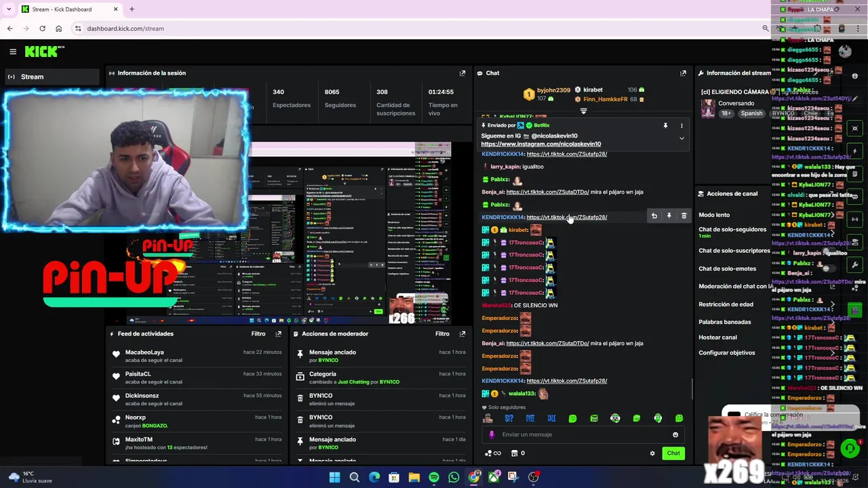Select Chat de solo-emotes option
The image size is (868, 488).
coord(727,268)
